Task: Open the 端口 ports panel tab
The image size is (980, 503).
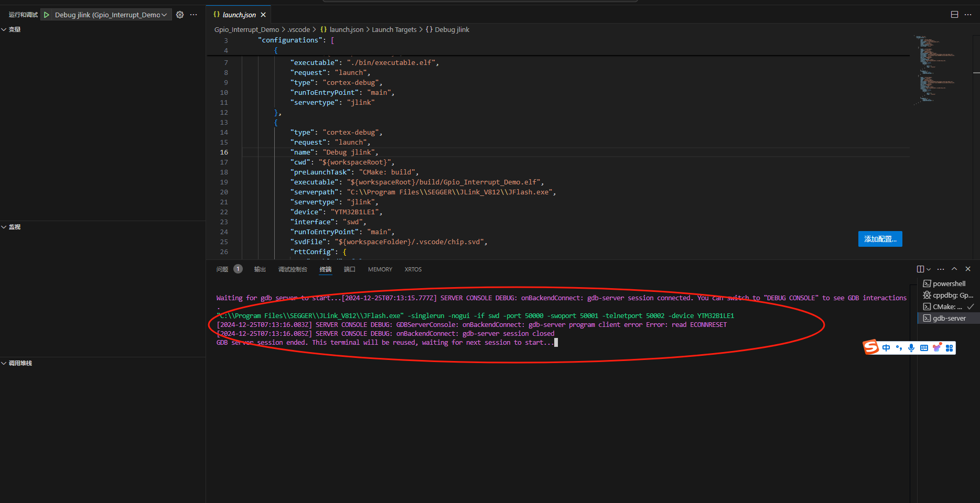Action: coord(349,269)
